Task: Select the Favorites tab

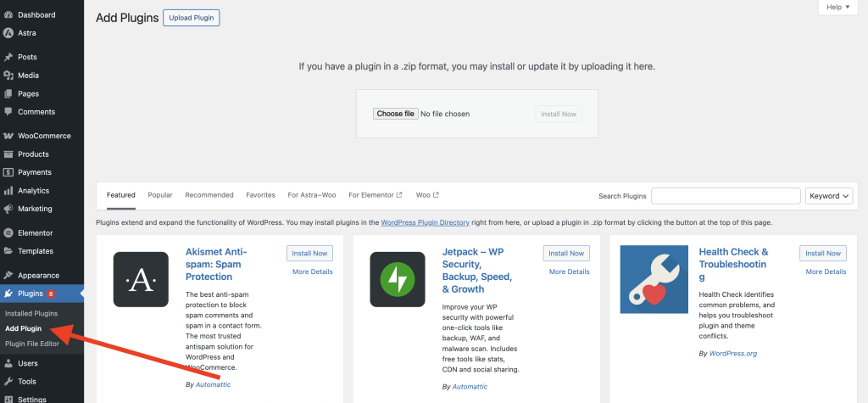Action: (260, 195)
